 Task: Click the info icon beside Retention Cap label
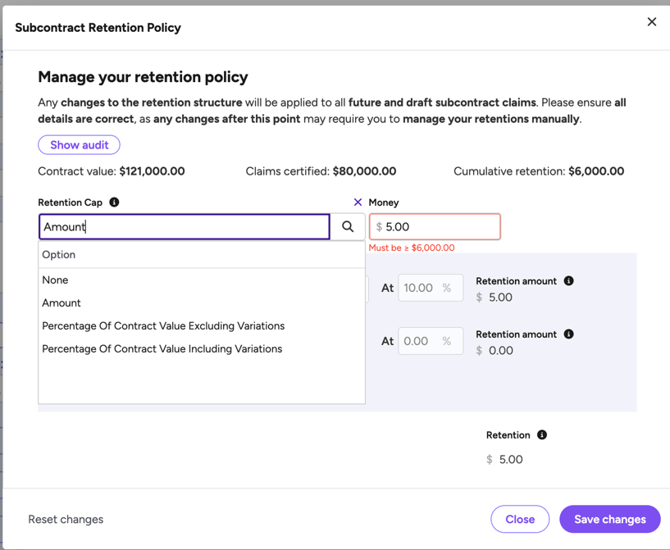114,202
